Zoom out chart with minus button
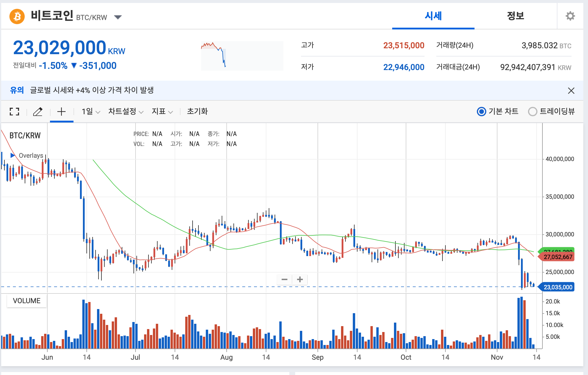This screenshot has width=588, height=375. (x=284, y=279)
